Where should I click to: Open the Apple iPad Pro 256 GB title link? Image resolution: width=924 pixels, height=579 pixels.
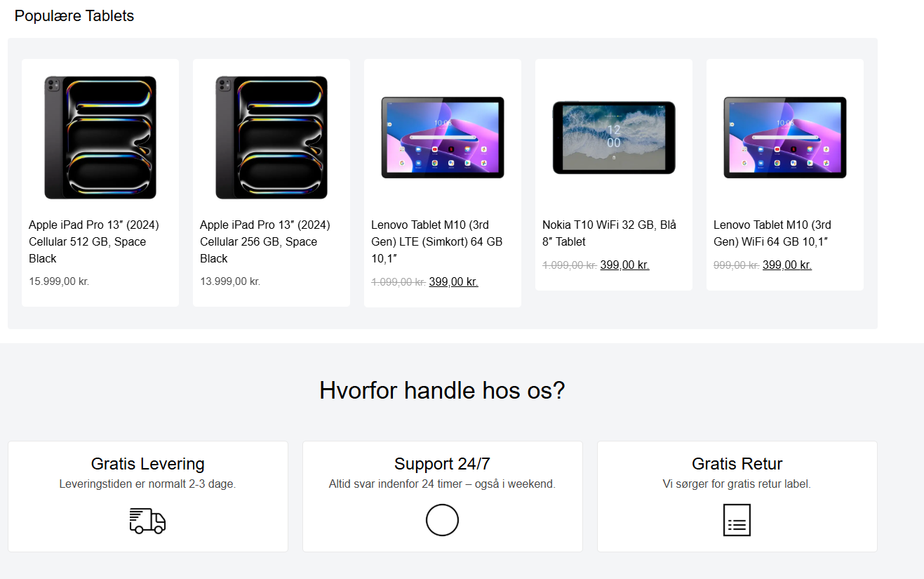tap(265, 241)
